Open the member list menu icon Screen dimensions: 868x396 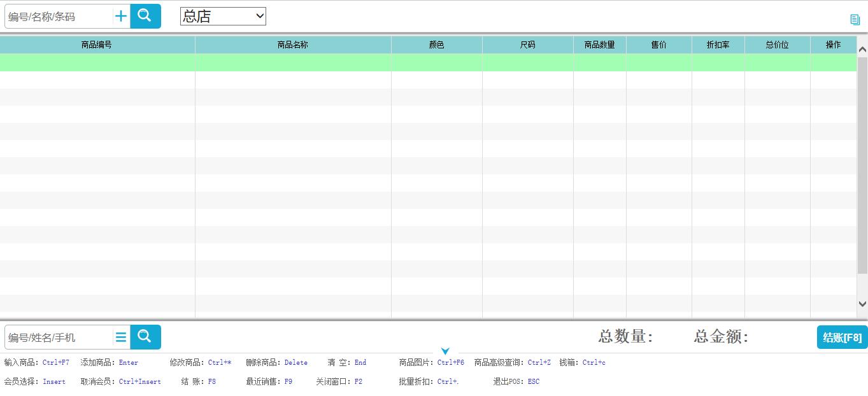pyautogui.click(x=121, y=337)
